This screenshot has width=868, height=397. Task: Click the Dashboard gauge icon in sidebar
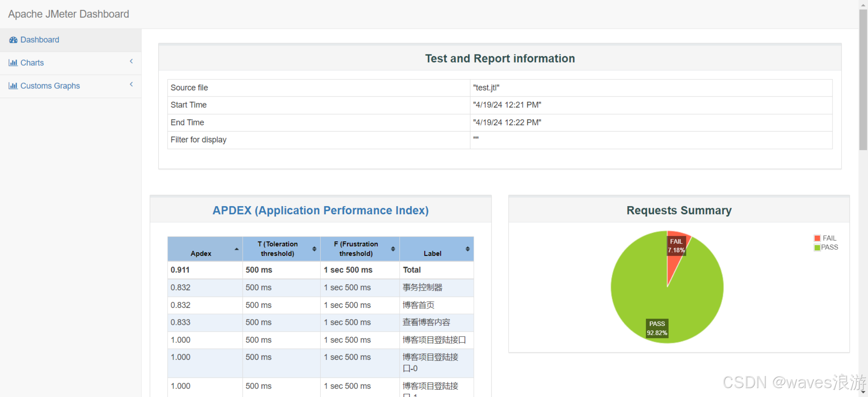[13, 40]
